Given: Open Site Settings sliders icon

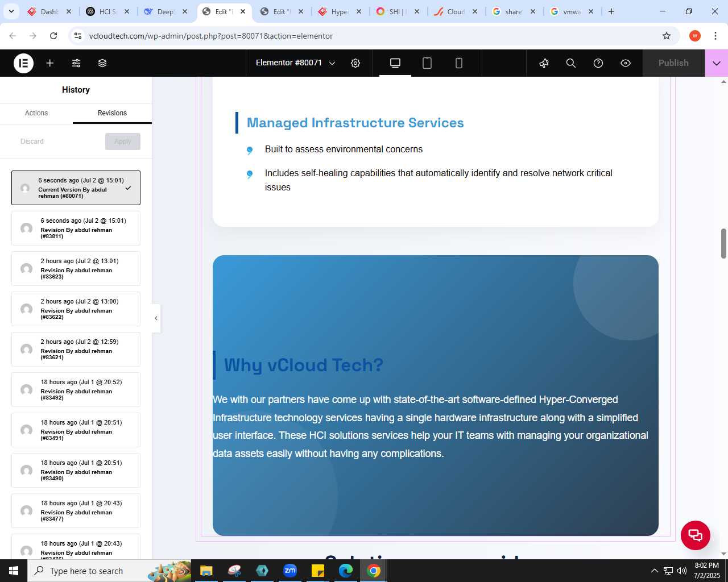Looking at the screenshot, I should click(76, 63).
